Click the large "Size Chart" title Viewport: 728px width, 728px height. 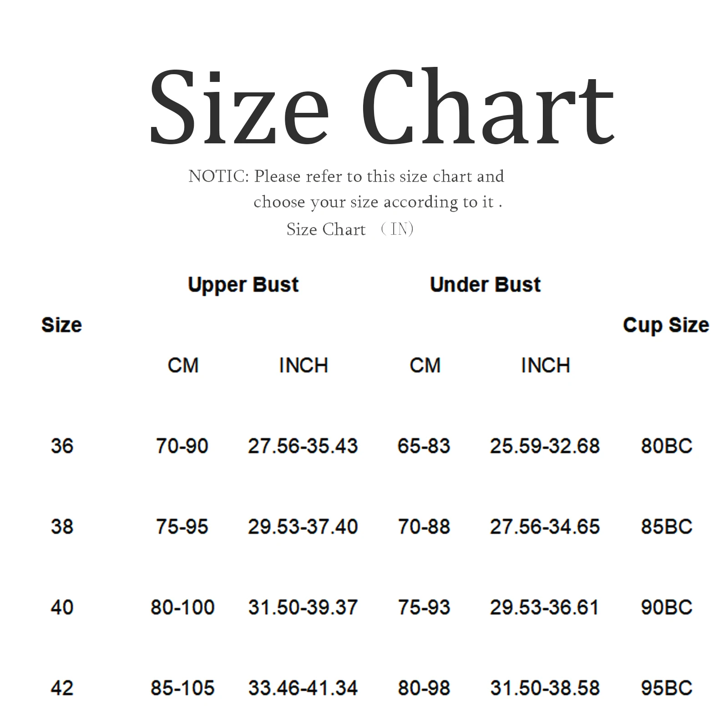[381, 107]
